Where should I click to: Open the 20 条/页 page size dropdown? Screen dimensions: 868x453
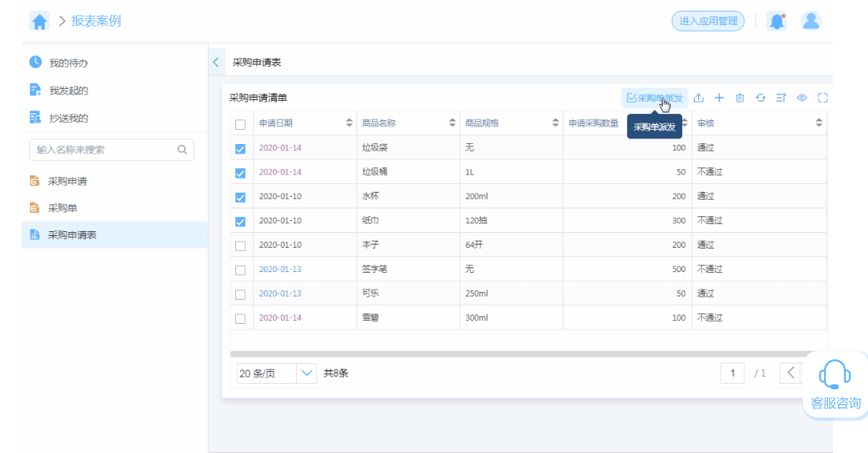pyautogui.click(x=277, y=374)
